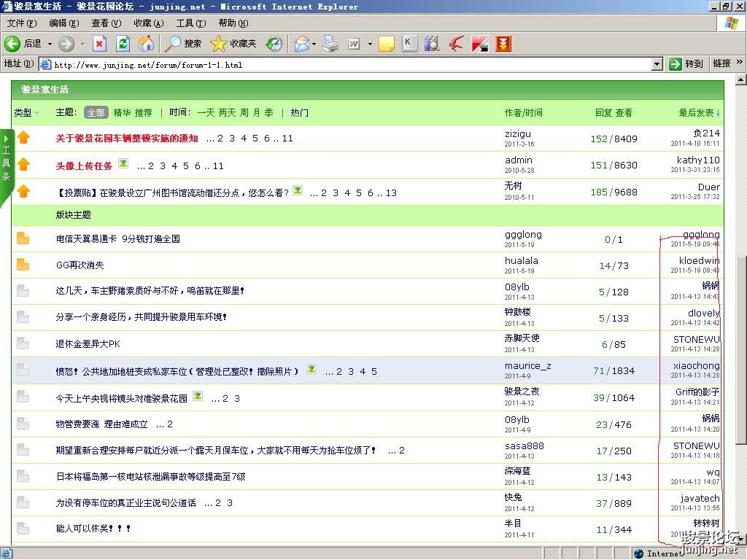Open the Favorites (收藏夹) star icon
This screenshot has height=560, width=747.
click(x=218, y=44)
